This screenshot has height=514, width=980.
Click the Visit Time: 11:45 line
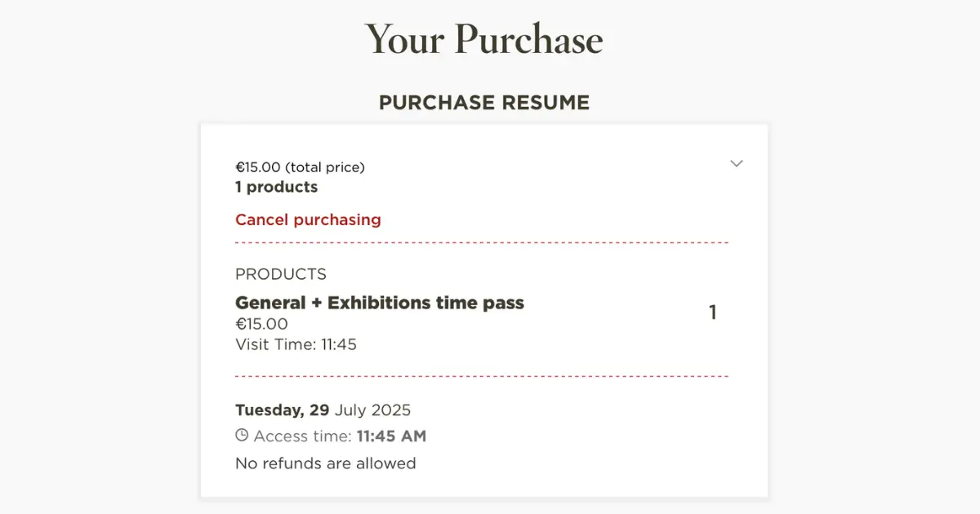click(296, 344)
